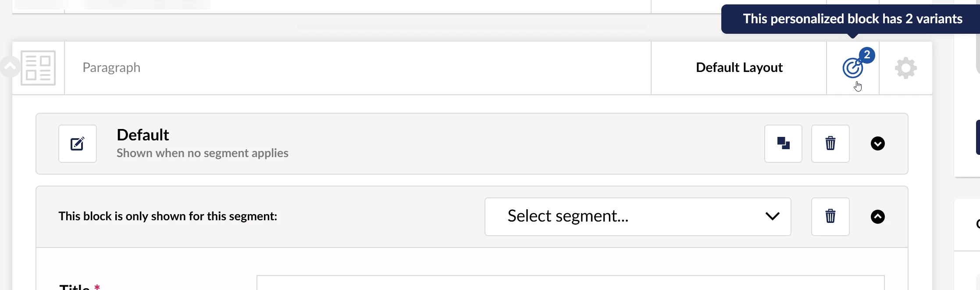The width and height of the screenshot is (980, 290).
Task: Click the variants count badge showing 2
Action: click(867, 55)
